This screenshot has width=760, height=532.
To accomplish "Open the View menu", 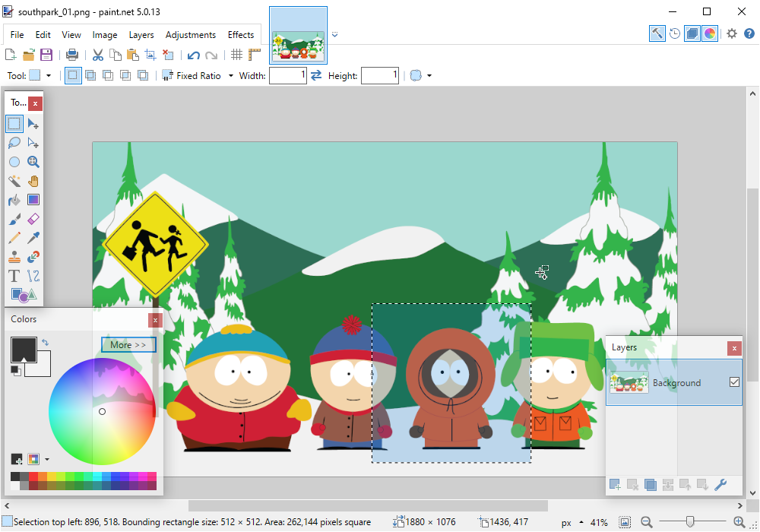I will pyautogui.click(x=71, y=35).
